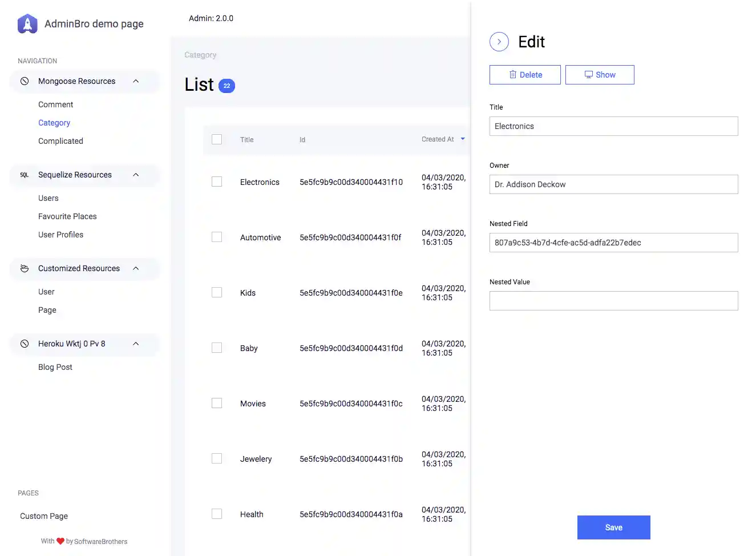
Task: Click the SQL icon beside Sequelize Resources
Action: [25, 175]
